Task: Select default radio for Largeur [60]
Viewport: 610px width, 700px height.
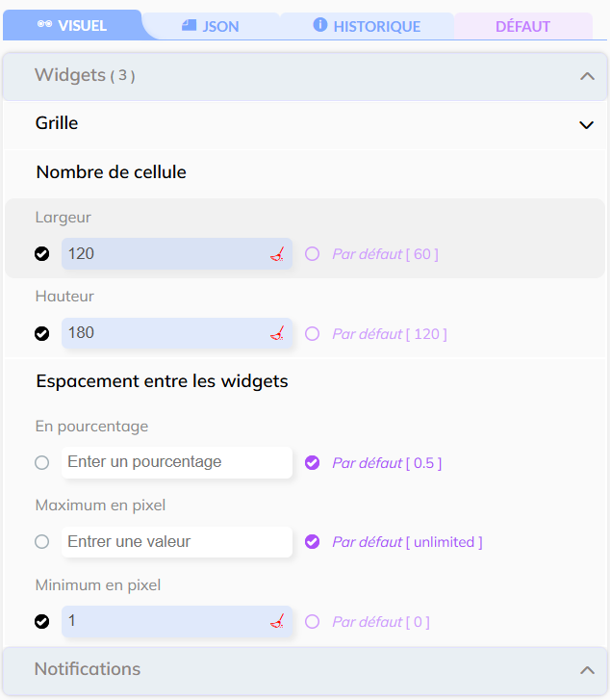Action: click(x=312, y=254)
